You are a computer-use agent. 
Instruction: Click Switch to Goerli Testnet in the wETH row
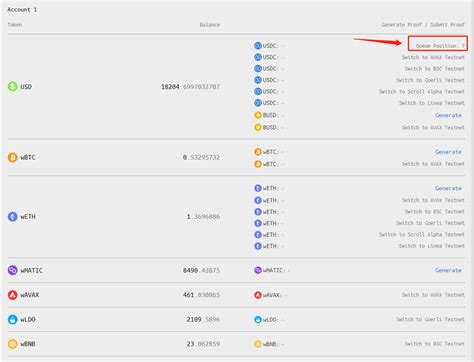click(430, 223)
